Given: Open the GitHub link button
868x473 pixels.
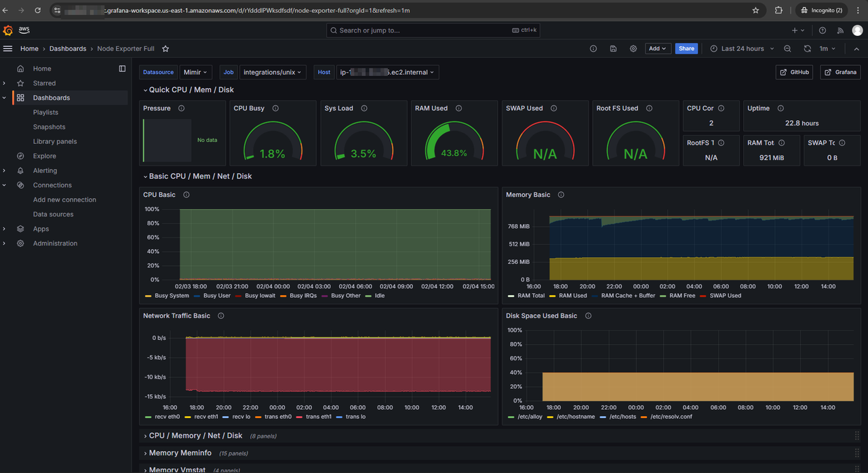Looking at the screenshot, I should 794,72.
